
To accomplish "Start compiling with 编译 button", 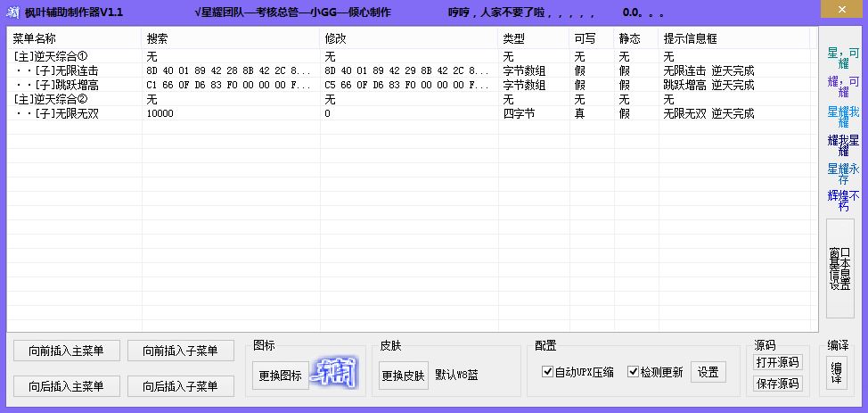I will point(837,373).
